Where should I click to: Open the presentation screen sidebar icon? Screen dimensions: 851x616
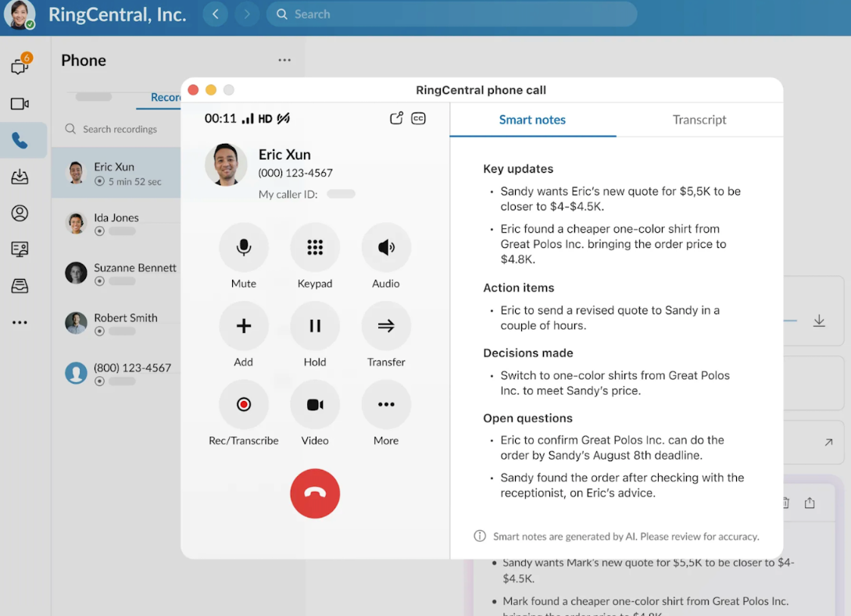coord(20,249)
